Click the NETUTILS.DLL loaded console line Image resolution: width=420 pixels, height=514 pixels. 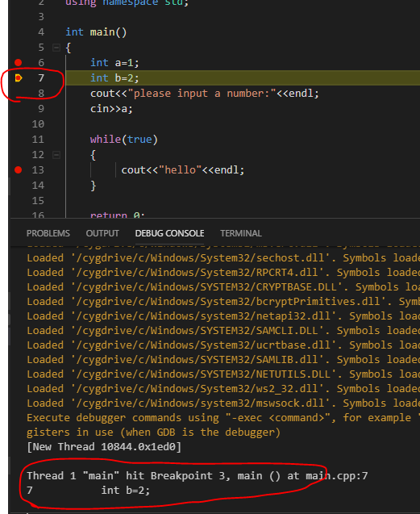coord(223,374)
